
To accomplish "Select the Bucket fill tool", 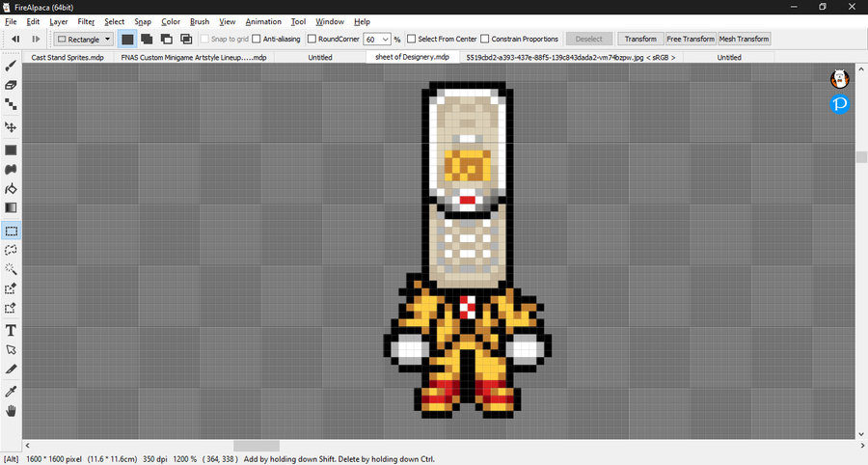I will click(x=11, y=189).
